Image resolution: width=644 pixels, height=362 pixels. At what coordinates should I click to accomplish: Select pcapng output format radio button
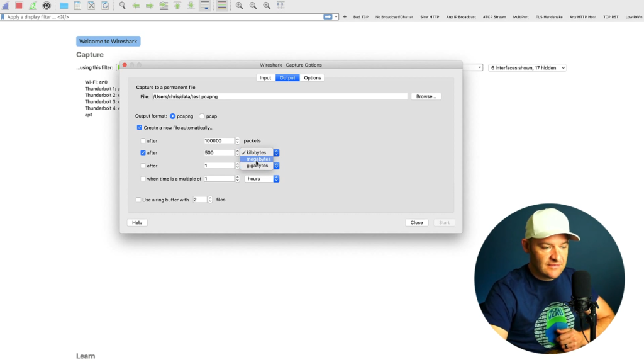tap(172, 116)
